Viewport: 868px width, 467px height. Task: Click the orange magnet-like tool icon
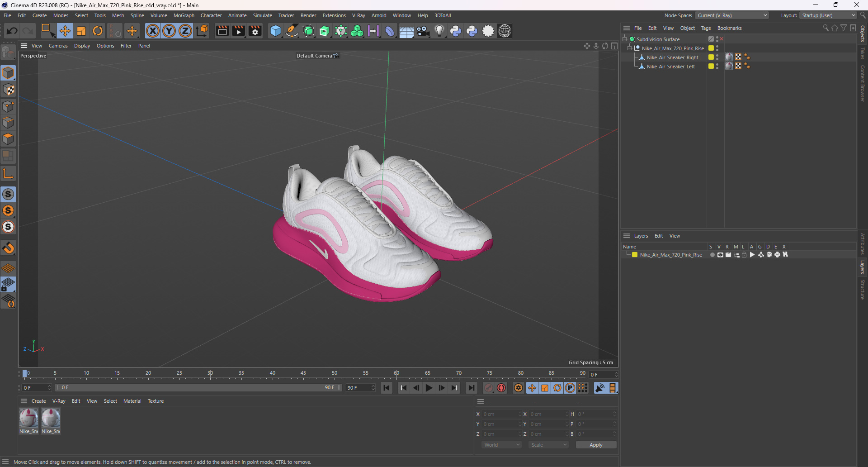pos(8,248)
